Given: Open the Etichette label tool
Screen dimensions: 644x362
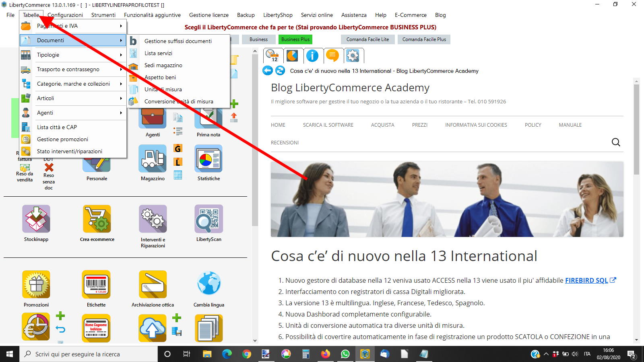Looking at the screenshot, I should (x=96, y=284).
